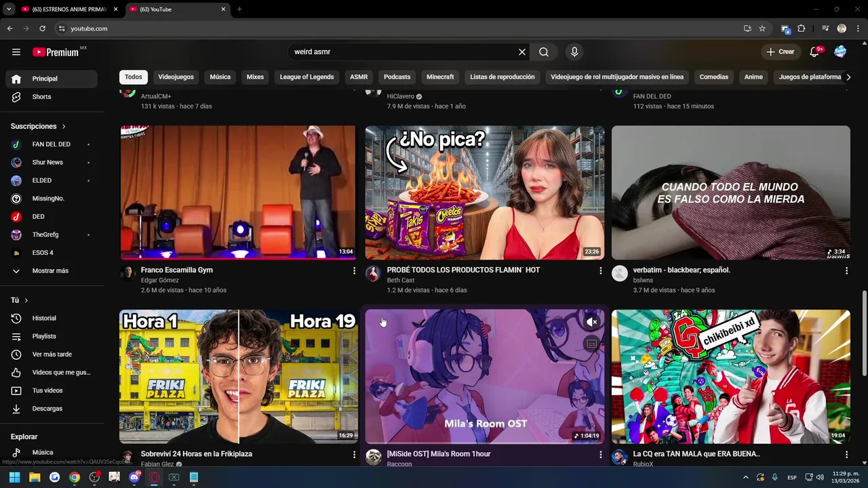This screenshot has width=868, height=488.
Task: Open Principal in sidebar
Action: point(52,79)
